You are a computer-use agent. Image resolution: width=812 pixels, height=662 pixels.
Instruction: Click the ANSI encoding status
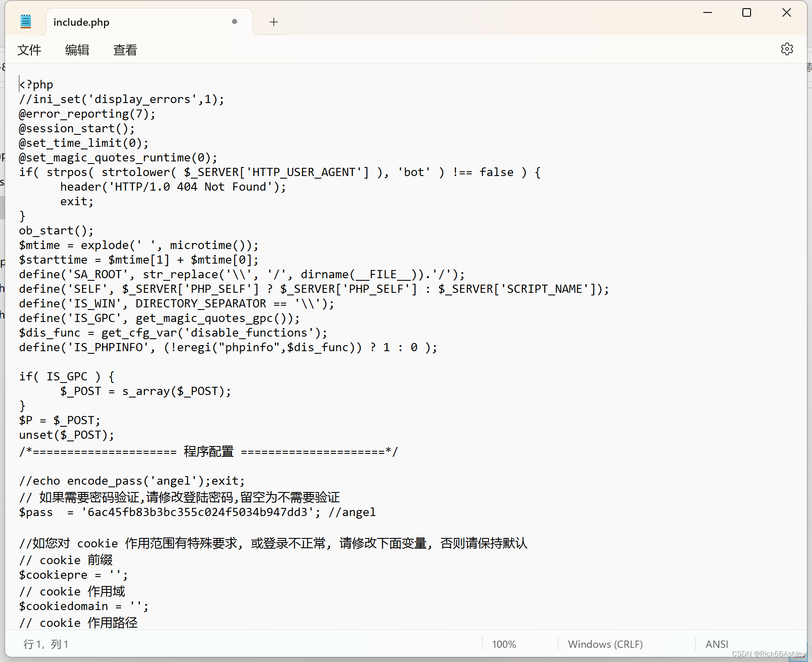tap(717, 644)
